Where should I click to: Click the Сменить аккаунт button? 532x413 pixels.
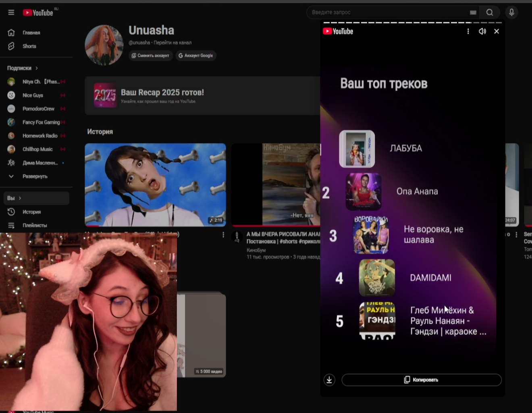point(151,56)
